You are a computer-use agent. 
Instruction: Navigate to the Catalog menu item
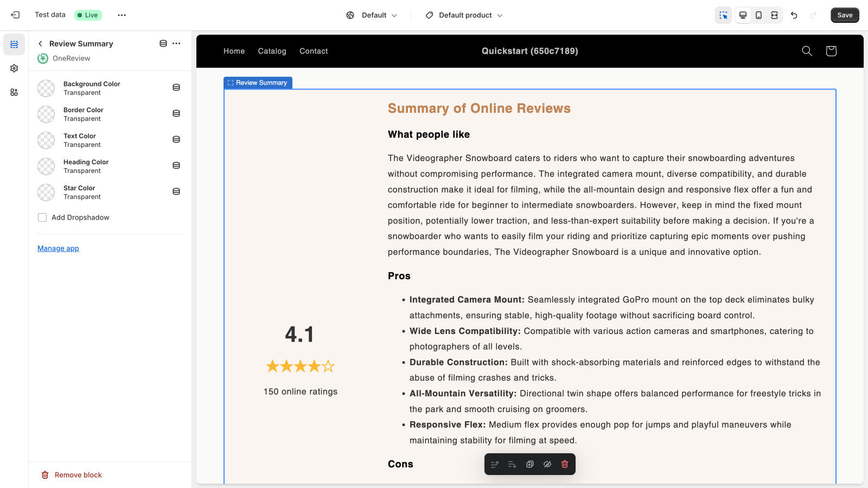[x=272, y=51]
